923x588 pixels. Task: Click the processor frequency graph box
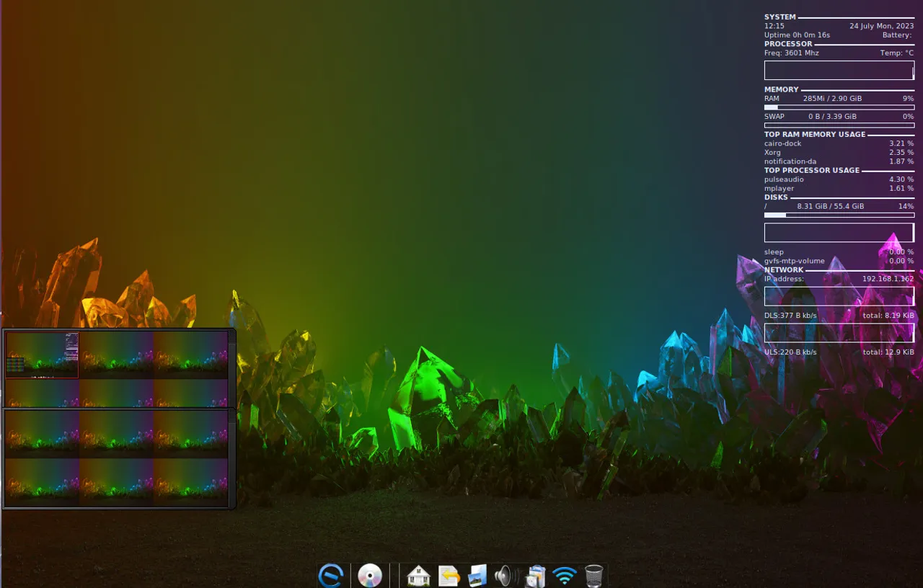click(x=839, y=70)
